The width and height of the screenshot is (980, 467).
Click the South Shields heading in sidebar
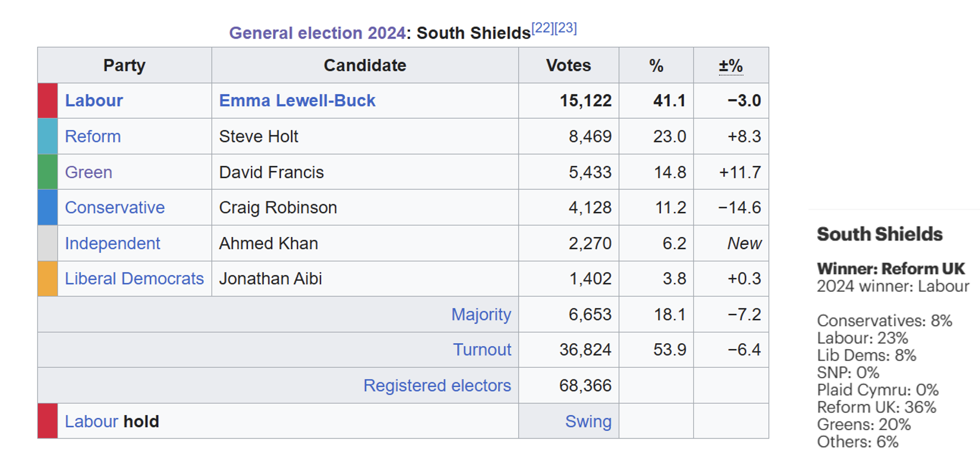pyautogui.click(x=879, y=234)
